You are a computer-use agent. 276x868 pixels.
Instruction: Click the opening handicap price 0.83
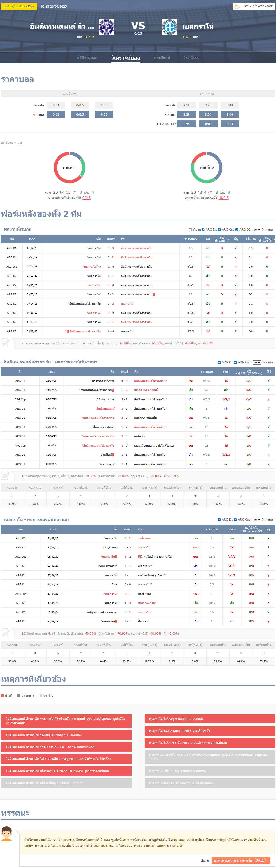[x=56, y=105]
